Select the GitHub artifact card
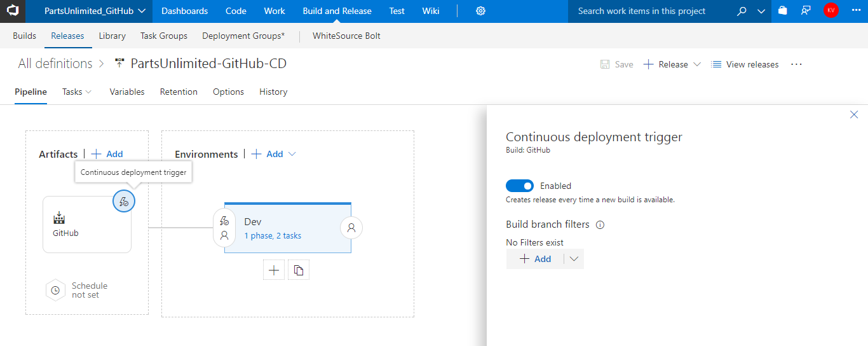This screenshot has width=868, height=346. [87, 225]
